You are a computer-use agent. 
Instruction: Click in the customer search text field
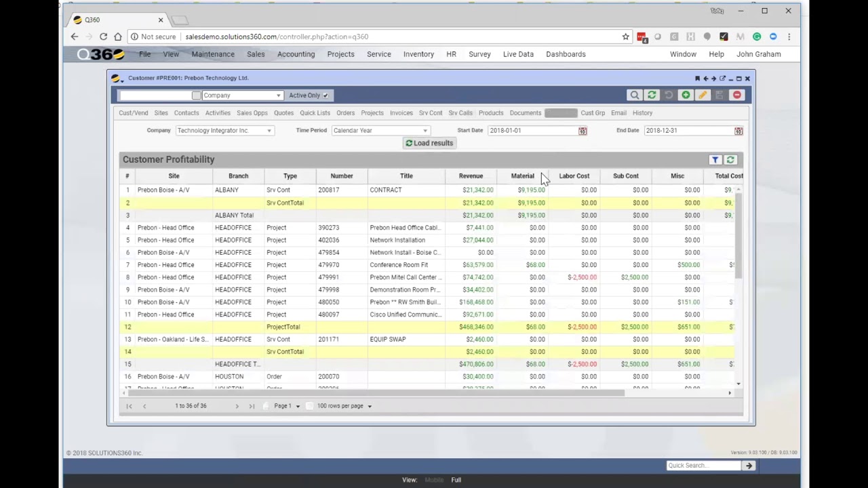pos(155,96)
